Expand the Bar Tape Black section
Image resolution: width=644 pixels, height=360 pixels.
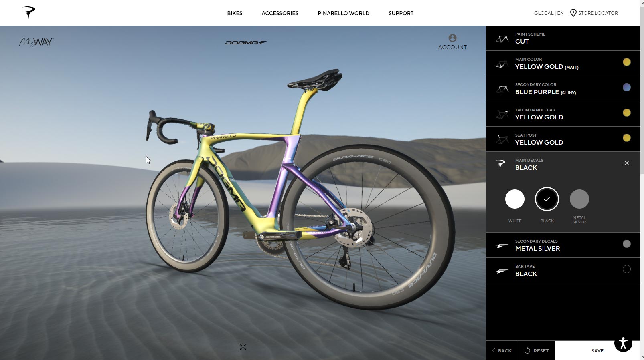[x=563, y=270]
